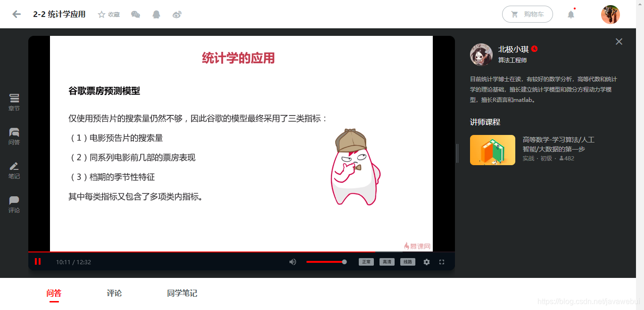Switch to the 同学笔记 tab
Image resolution: width=644 pixels, height=310 pixels.
coord(182,293)
